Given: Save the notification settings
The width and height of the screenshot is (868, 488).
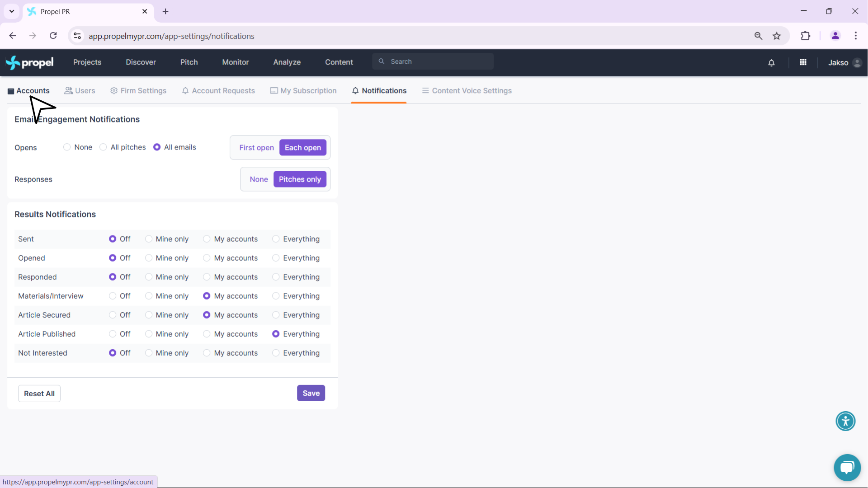Looking at the screenshot, I should [311, 393].
